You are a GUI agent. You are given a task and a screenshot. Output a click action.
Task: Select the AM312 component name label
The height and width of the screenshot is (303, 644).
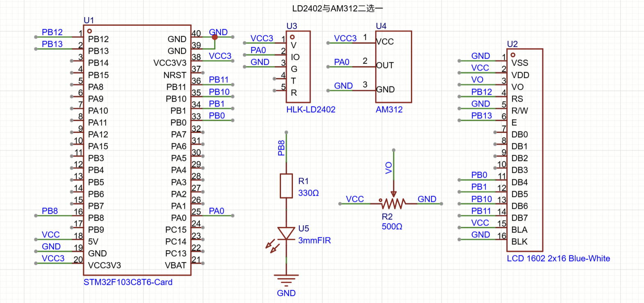[389, 109]
